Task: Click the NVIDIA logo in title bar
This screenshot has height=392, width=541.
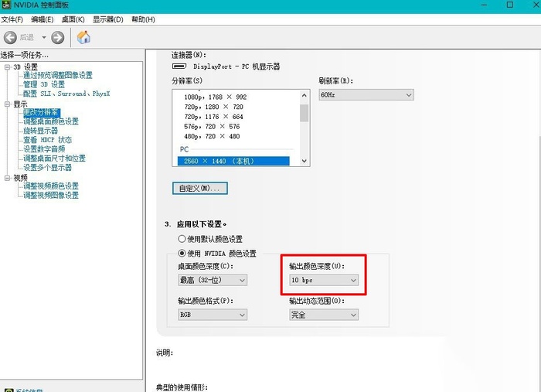Action: pyautogui.click(x=7, y=5)
